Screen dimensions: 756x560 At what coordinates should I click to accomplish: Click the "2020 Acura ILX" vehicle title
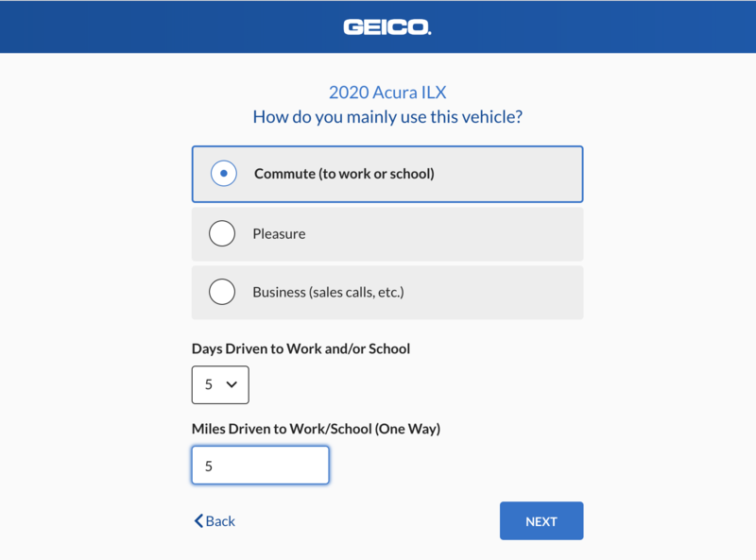click(x=387, y=93)
